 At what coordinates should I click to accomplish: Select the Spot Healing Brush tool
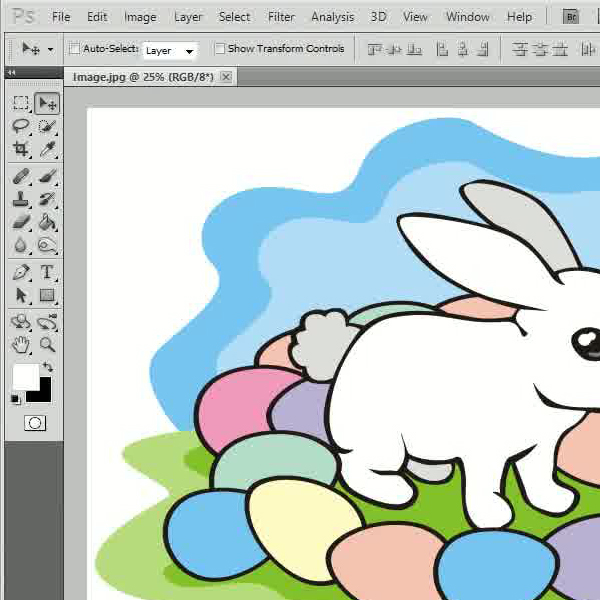coord(21,177)
